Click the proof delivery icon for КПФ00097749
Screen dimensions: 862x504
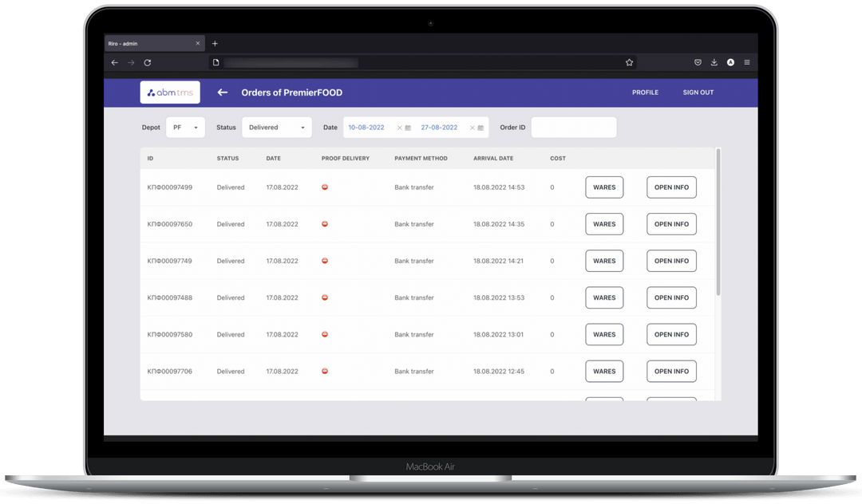coord(325,261)
